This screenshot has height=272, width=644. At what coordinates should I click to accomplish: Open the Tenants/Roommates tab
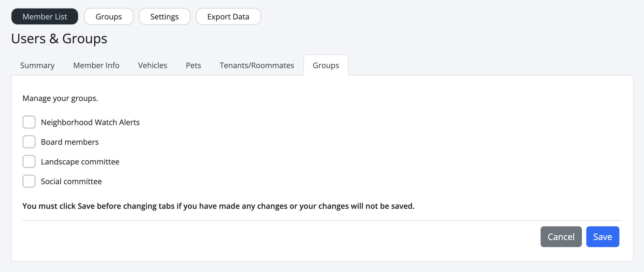click(x=257, y=65)
